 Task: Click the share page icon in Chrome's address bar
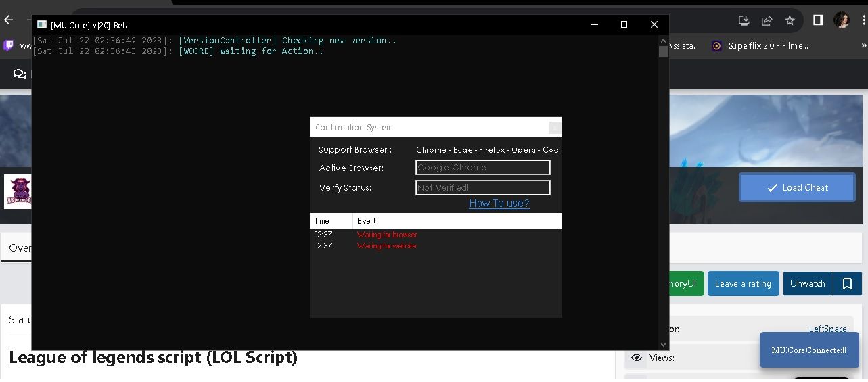pyautogui.click(x=767, y=20)
